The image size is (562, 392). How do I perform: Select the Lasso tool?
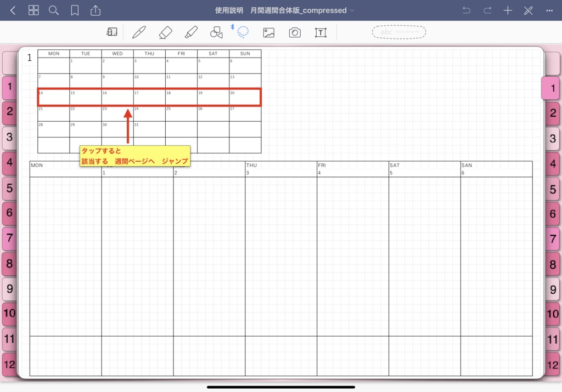(243, 31)
